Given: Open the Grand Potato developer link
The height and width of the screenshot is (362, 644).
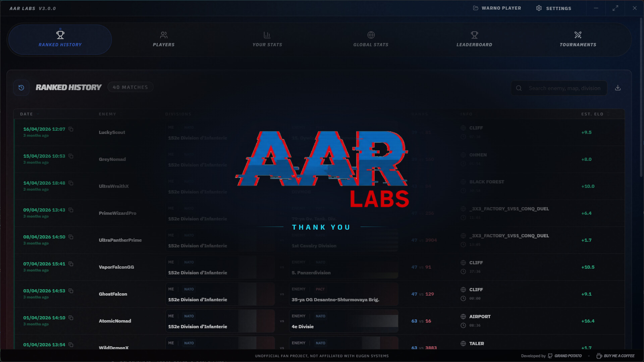Looking at the screenshot, I should click(x=565, y=356).
